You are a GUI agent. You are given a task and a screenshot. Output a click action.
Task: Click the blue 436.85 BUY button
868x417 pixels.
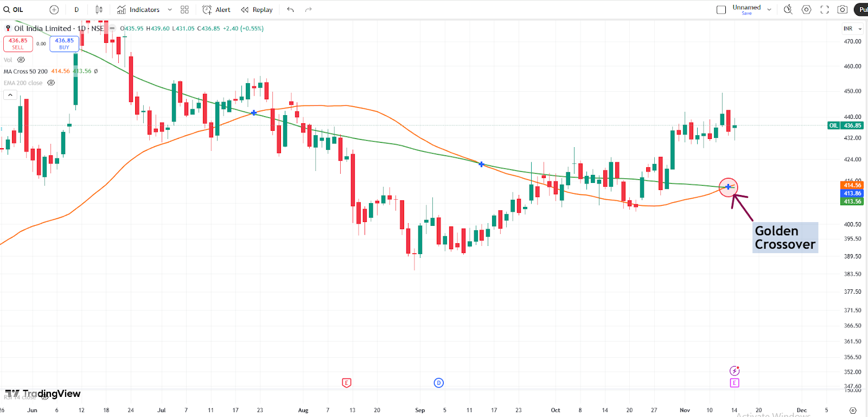coord(64,43)
